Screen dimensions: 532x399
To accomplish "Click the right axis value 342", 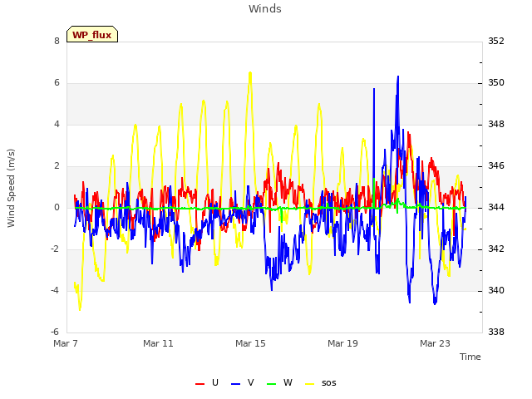I will tap(496, 249).
